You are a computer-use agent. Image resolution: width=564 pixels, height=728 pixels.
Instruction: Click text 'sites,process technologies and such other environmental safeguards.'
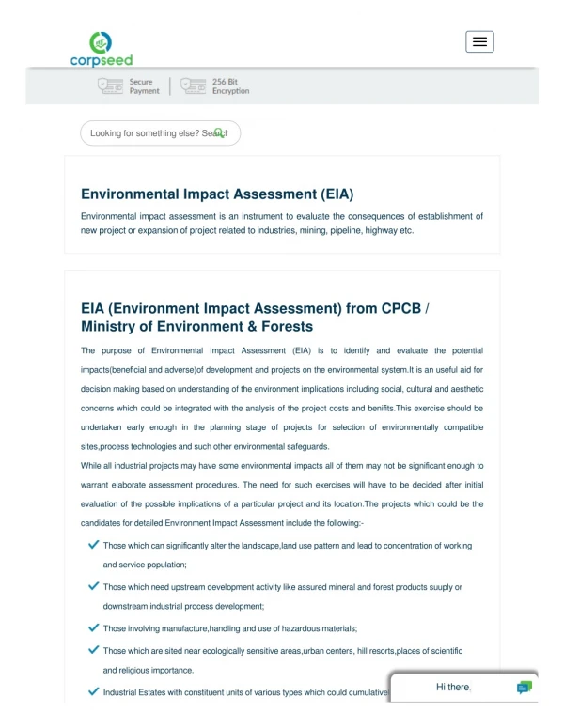click(x=205, y=446)
